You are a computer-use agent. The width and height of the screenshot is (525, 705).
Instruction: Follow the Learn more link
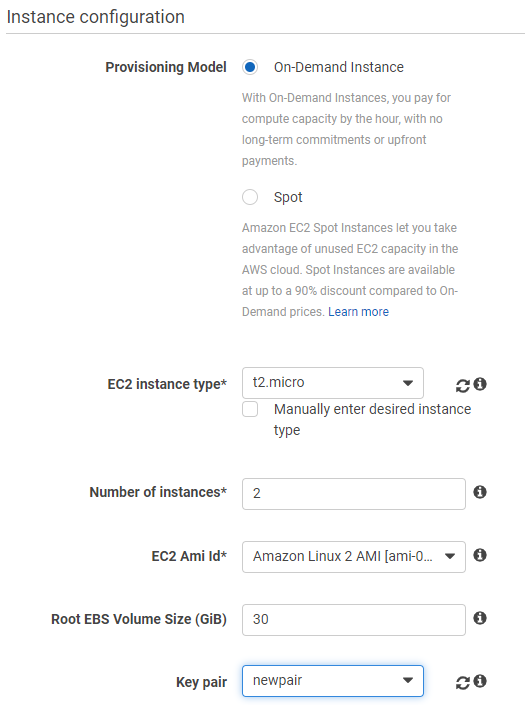click(358, 312)
